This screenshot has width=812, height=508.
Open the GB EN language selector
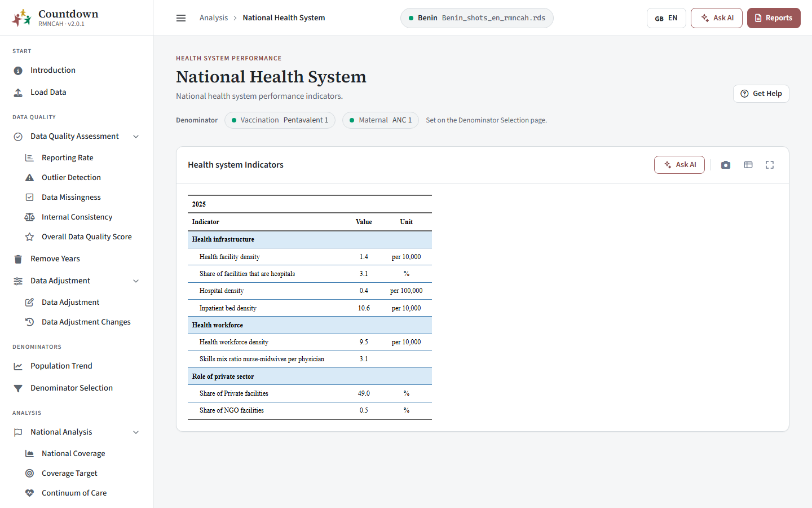[x=666, y=18]
